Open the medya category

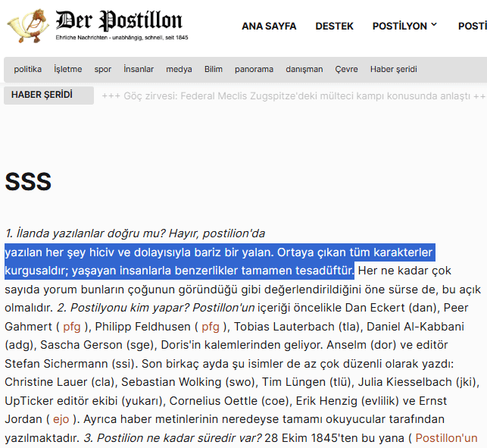coord(179,69)
